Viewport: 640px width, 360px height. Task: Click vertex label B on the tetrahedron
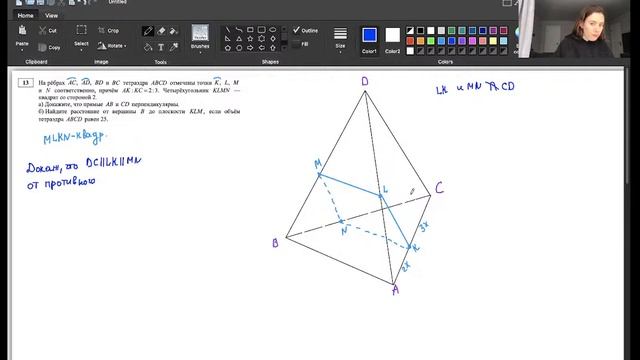pos(275,243)
